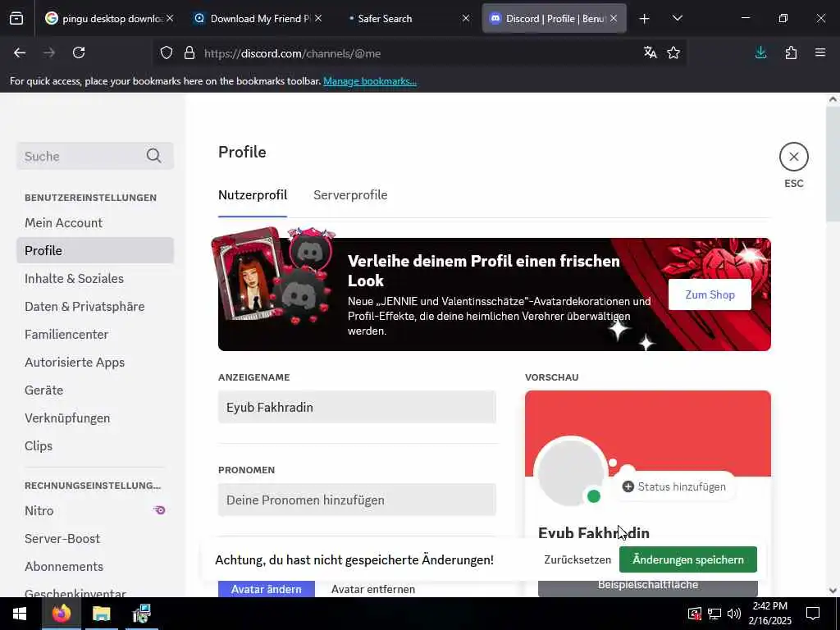Click the volume speaker tray icon

click(x=734, y=614)
